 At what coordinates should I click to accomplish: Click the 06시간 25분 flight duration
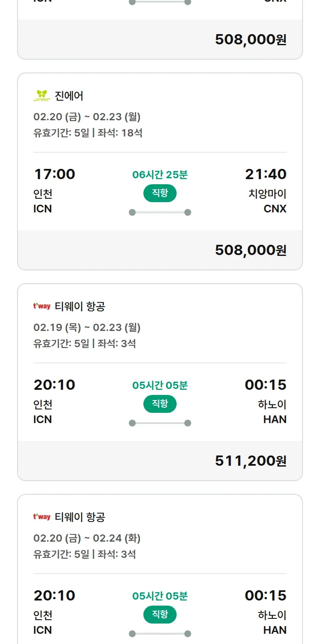[160, 174]
